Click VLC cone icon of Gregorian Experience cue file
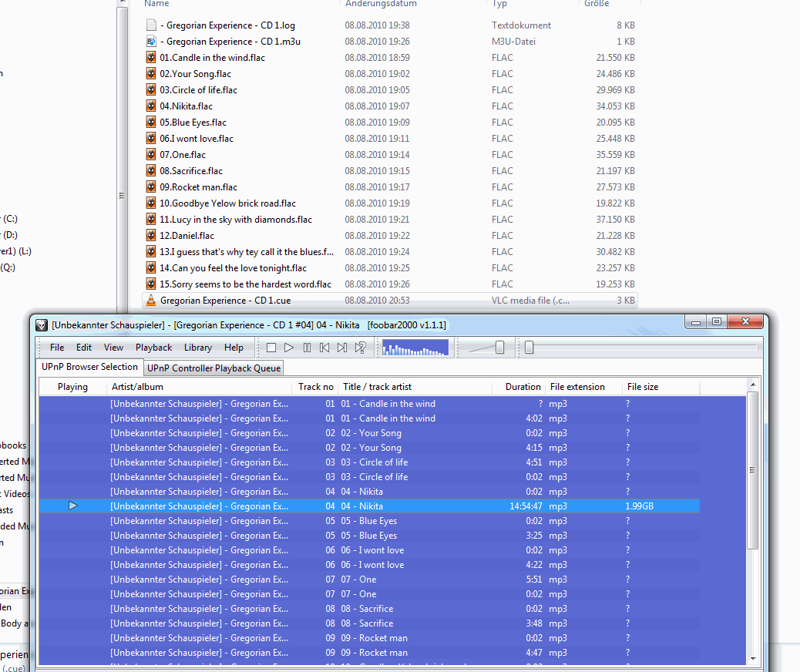800x672 pixels. pyautogui.click(x=151, y=300)
